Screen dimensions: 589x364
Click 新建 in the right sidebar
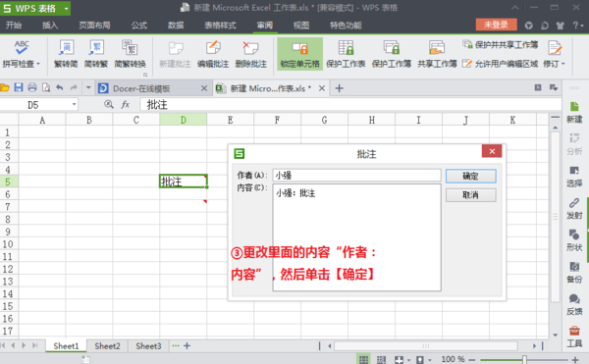pos(574,112)
